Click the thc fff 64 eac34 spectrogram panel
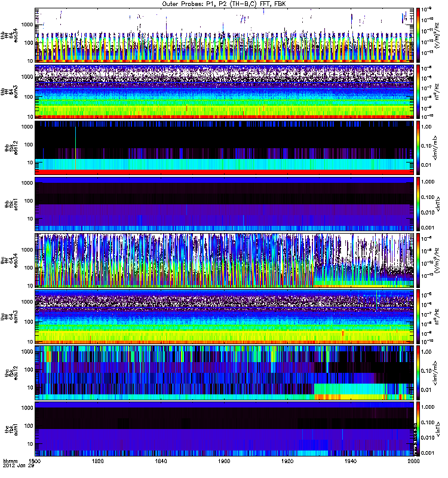448x478 pixels. 225,261
